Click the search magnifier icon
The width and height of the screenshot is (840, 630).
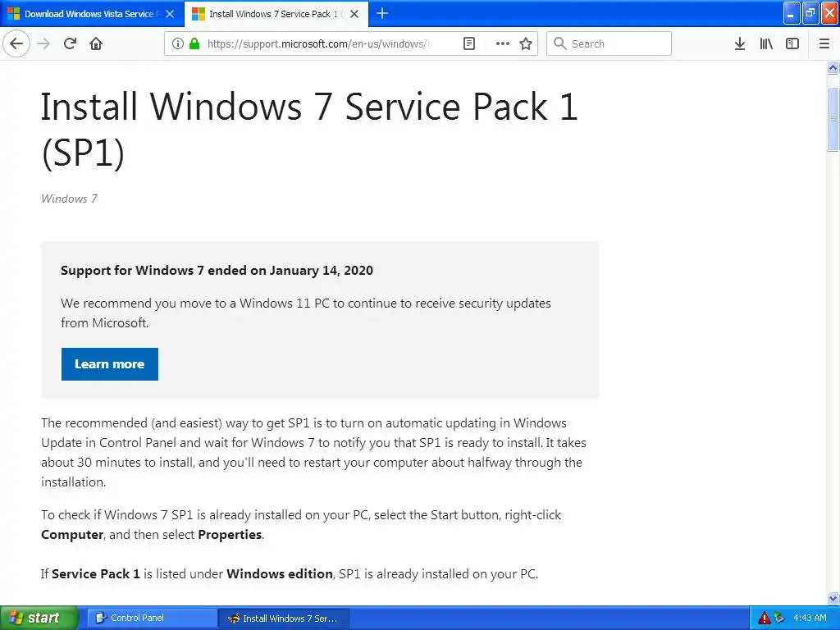point(559,43)
